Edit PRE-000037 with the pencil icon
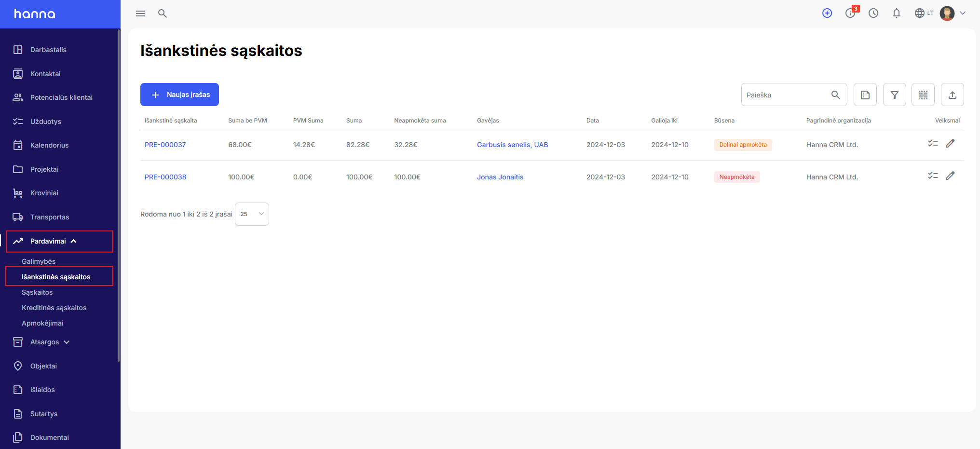The image size is (980, 449). coord(950,143)
